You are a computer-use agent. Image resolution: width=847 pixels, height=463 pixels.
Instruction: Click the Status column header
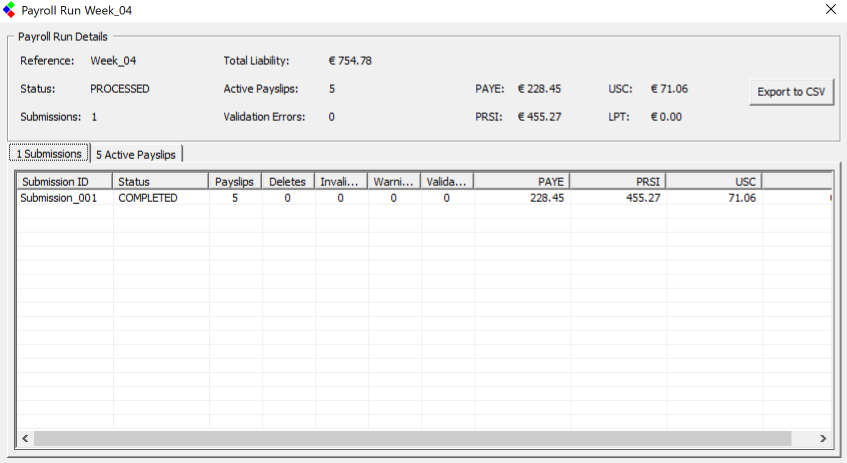click(x=160, y=181)
